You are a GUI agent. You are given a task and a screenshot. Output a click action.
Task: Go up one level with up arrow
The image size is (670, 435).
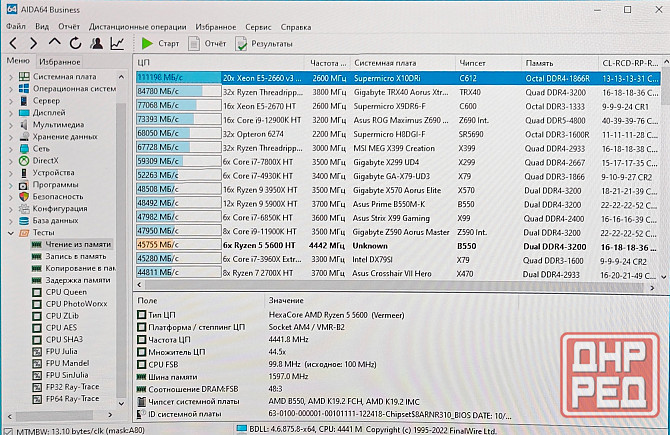coord(55,43)
